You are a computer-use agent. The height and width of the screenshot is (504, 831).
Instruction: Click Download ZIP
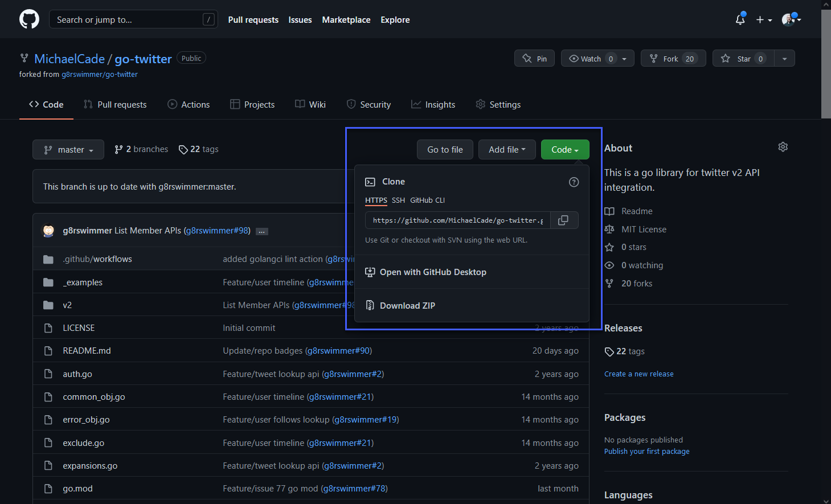[407, 305]
